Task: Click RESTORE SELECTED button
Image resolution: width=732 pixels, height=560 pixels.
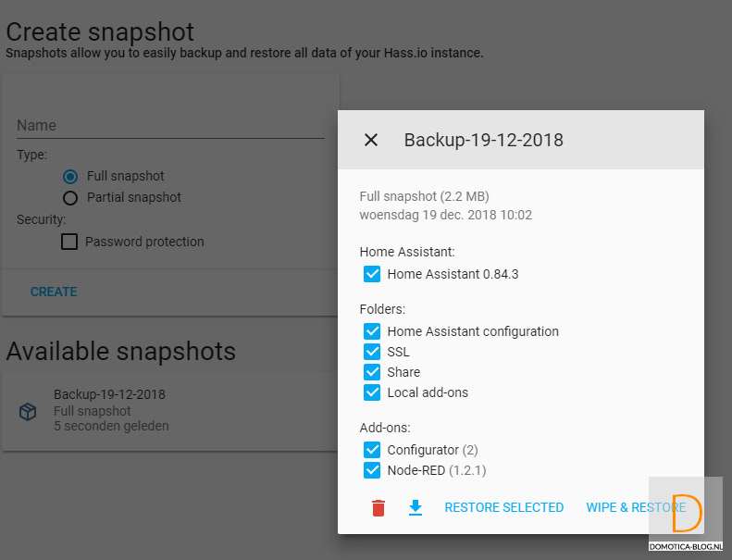Action: (504, 507)
